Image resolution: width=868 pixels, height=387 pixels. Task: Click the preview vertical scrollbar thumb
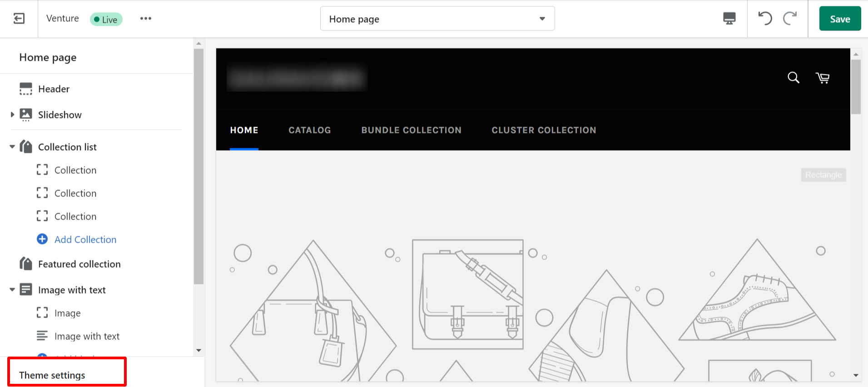tap(856, 87)
